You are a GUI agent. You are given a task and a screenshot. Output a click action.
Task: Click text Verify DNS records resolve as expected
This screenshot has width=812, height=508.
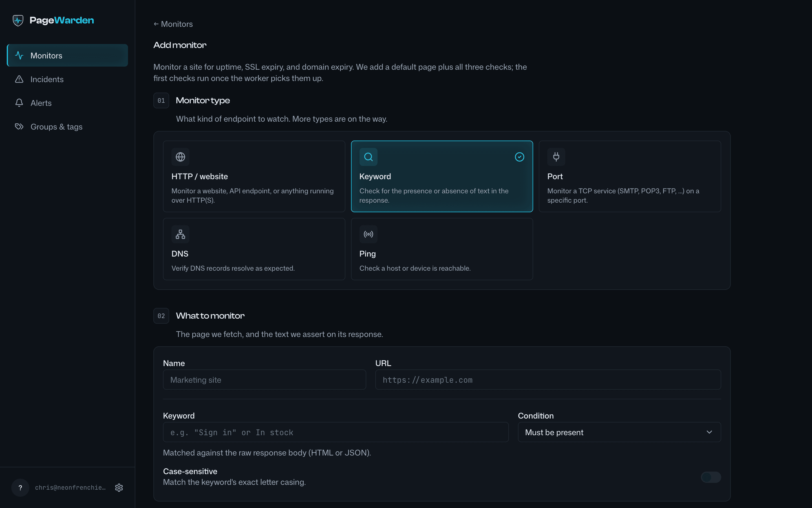(x=233, y=268)
